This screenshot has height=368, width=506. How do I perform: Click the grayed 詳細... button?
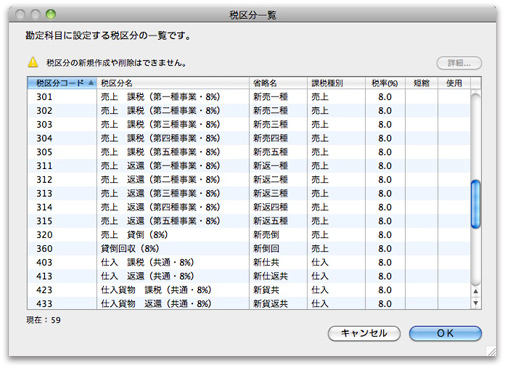459,63
